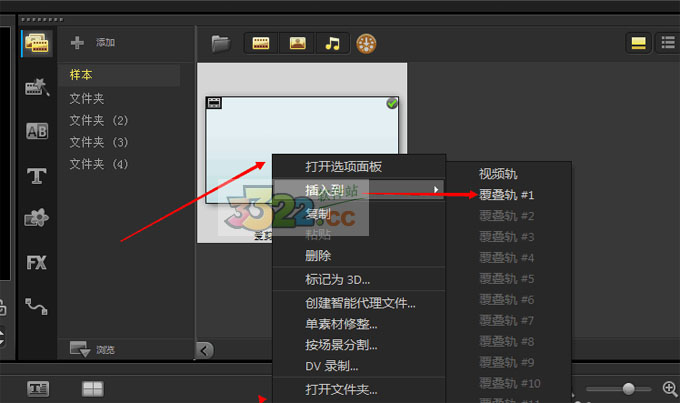Image resolution: width=680 pixels, height=403 pixels.
Task: Open the Tracking Path library icon
Action: tap(37, 306)
